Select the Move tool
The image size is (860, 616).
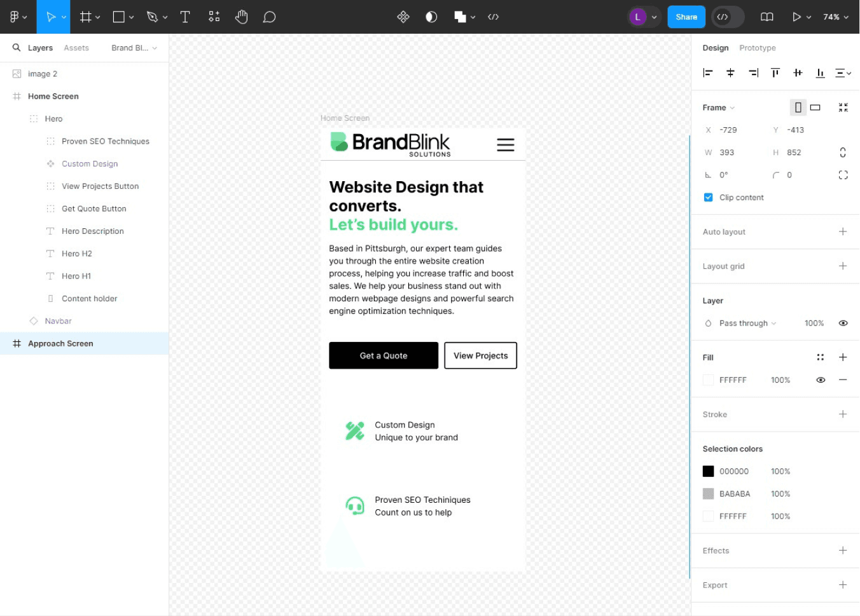pyautogui.click(x=50, y=17)
